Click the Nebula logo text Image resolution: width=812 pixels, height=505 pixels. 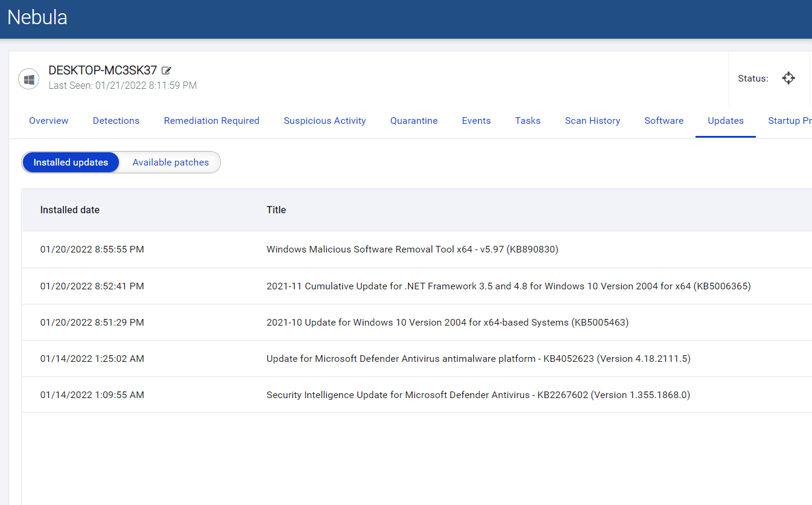click(37, 18)
